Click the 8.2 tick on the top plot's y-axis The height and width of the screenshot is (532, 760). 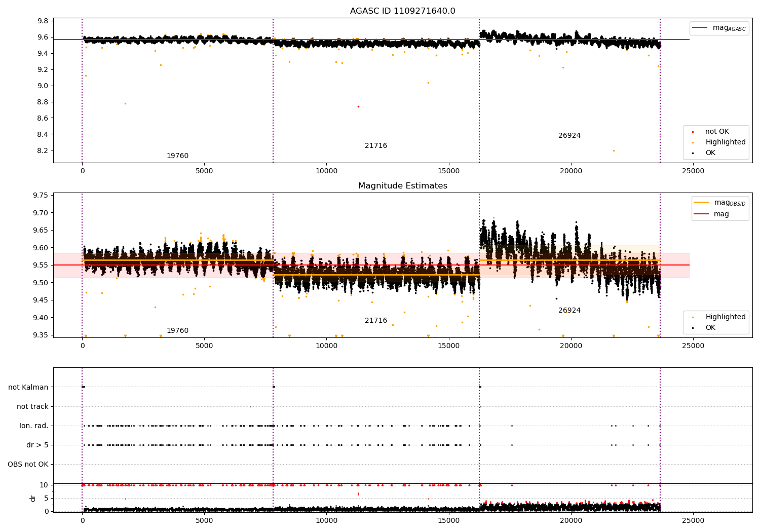pos(43,151)
